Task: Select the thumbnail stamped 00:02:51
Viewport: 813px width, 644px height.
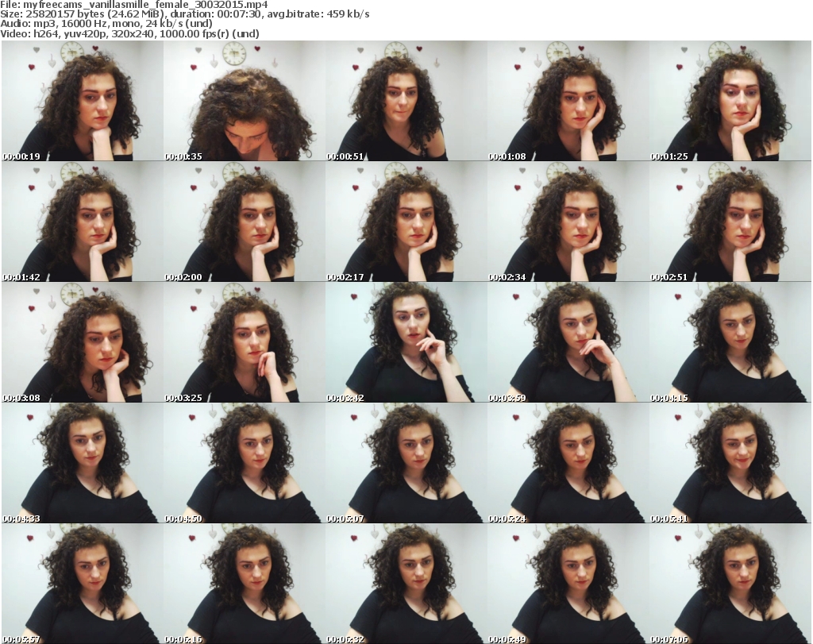Action: pos(730,222)
